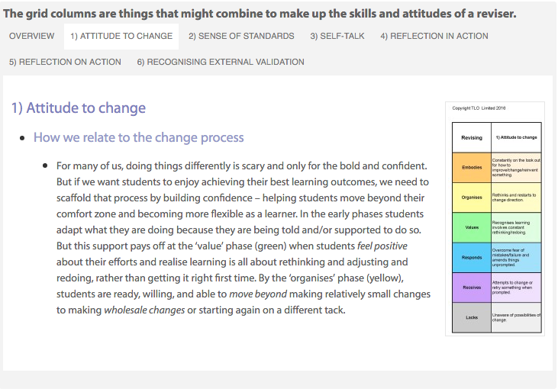Select the 1) Attitude to Change tab
The image size is (558, 392).
[x=121, y=37]
